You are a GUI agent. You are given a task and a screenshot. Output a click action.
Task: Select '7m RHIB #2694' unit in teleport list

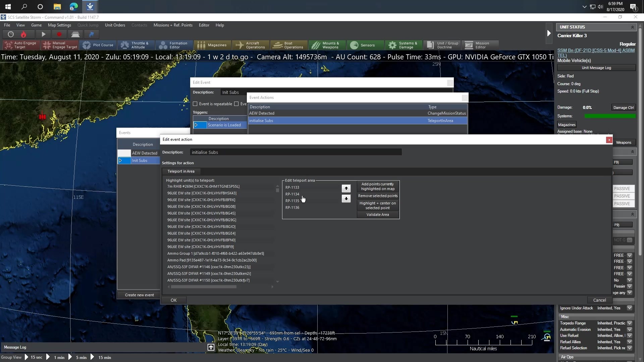point(203,186)
